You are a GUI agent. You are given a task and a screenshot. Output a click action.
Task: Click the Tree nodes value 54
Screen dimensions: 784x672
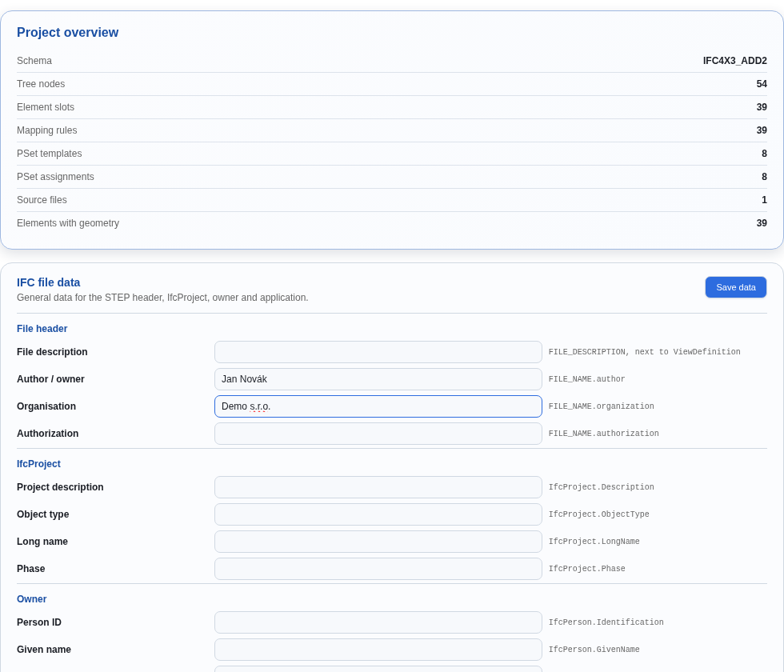762,84
